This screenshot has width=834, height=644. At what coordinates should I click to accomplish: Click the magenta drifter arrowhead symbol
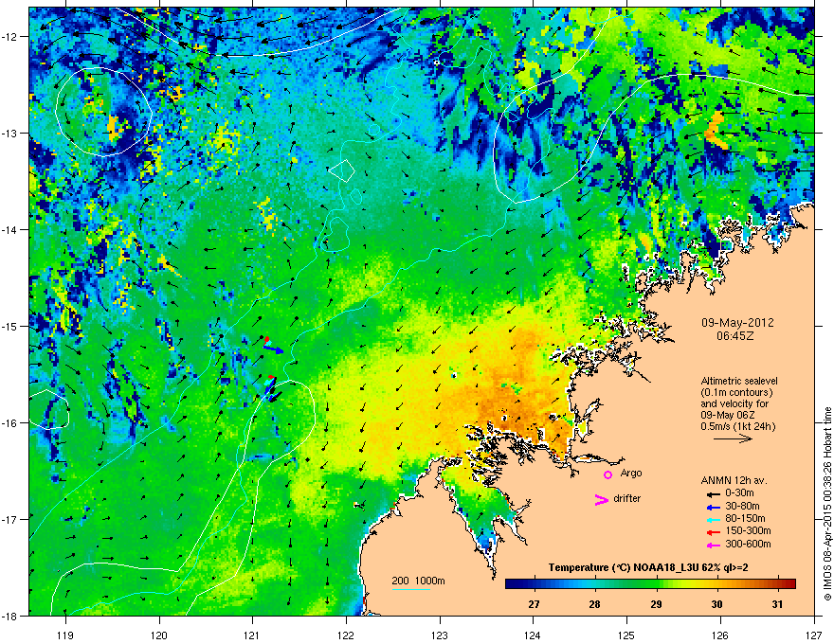[602, 499]
